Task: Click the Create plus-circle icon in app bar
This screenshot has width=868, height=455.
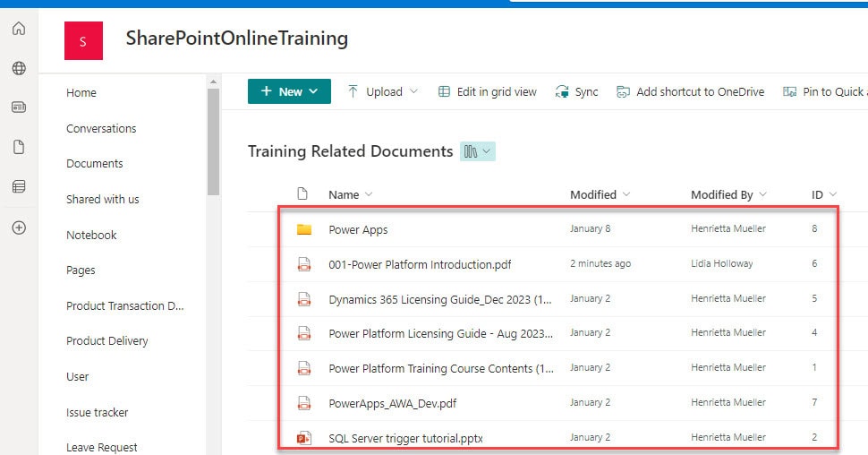Action: [19, 227]
